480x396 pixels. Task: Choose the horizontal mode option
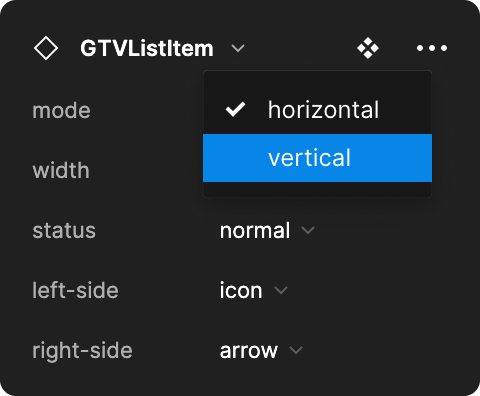click(317, 110)
